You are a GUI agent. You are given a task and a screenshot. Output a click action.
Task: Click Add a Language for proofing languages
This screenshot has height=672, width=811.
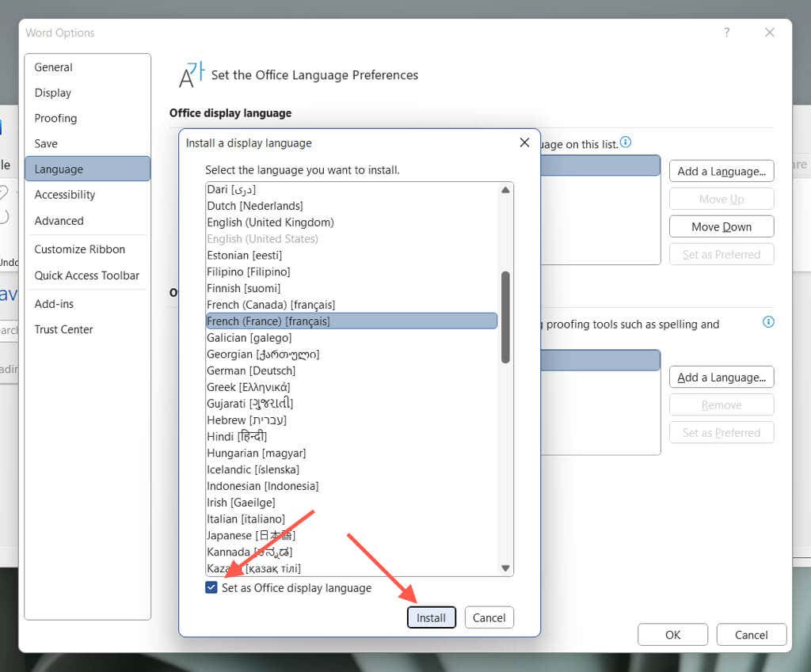click(x=722, y=378)
